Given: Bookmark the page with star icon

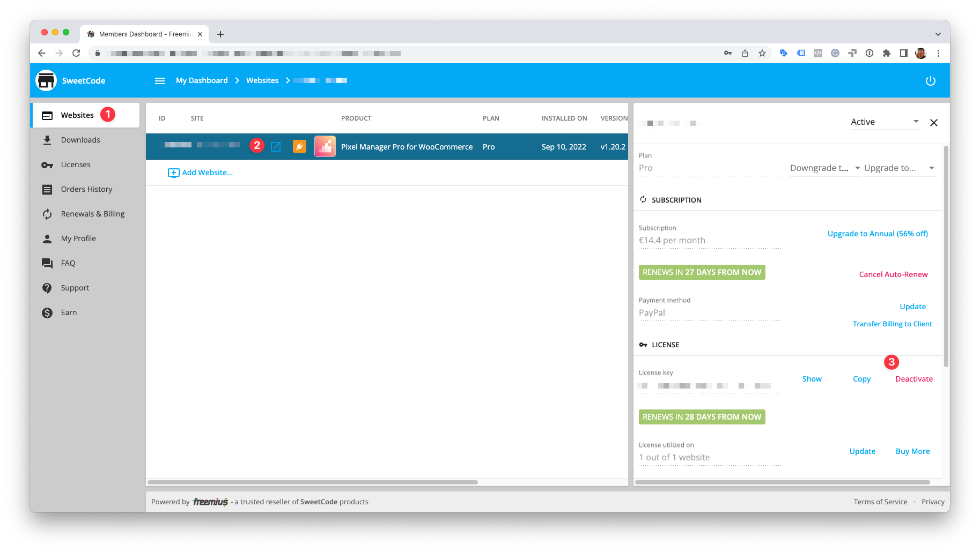Looking at the screenshot, I should [762, 53].
